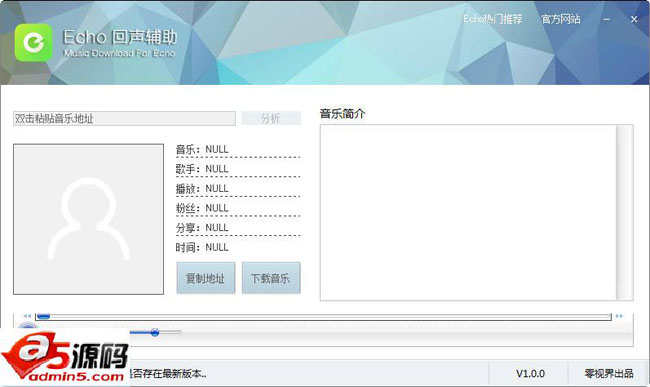650x387 pixels.
Task: Click the 粉丝: NULL label
Action: click(x=202, y=208)
